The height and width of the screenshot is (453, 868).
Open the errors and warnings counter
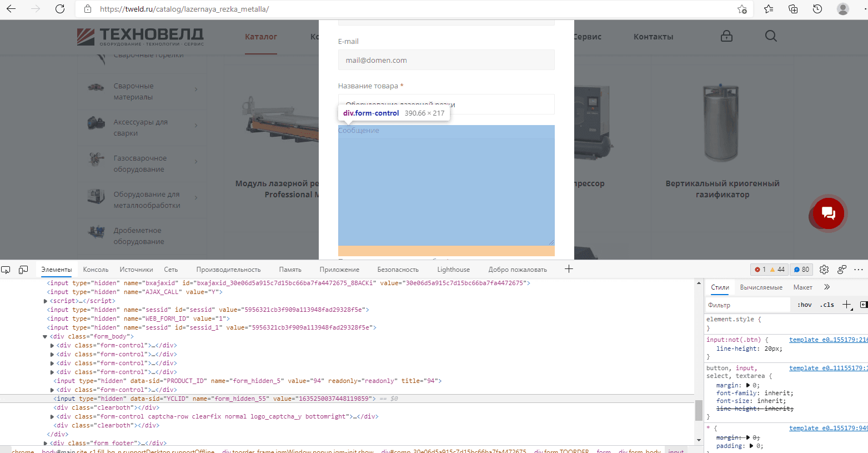coord(769,270)
